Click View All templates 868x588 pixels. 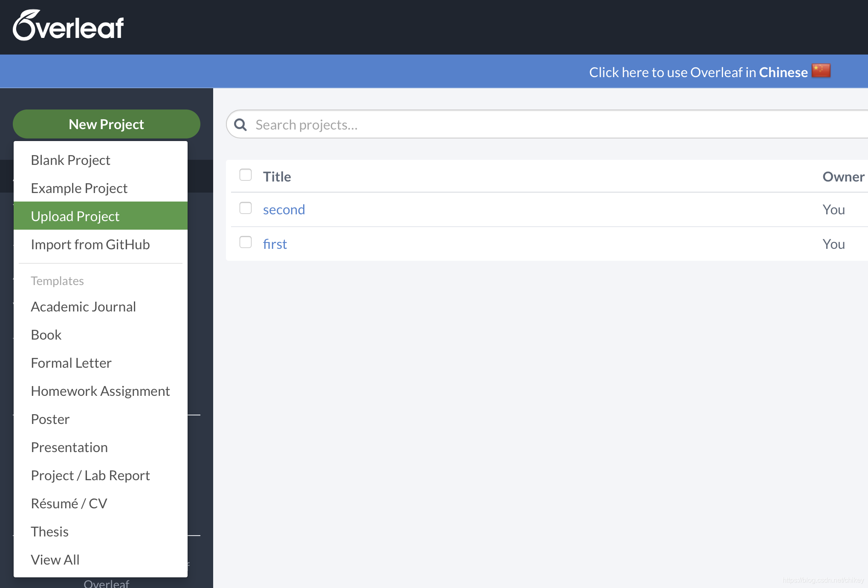55,560
